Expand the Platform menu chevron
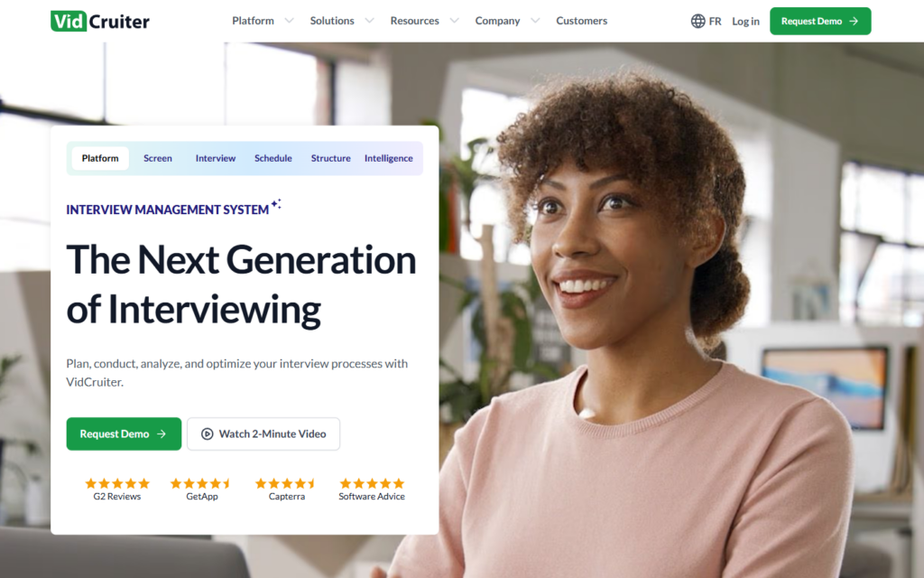 pyautogui.click(x=289, y=21)
